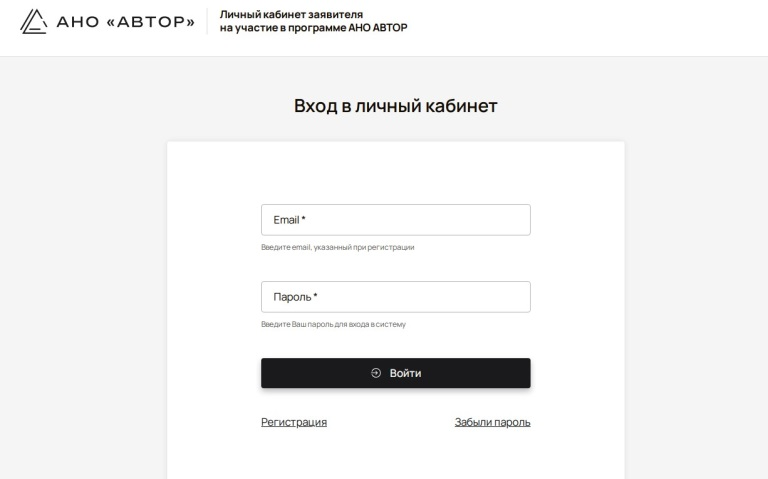Click the required asterisk in the Email field
The height and width of the screenshot is (479, 768).
(x=303, y=220)
